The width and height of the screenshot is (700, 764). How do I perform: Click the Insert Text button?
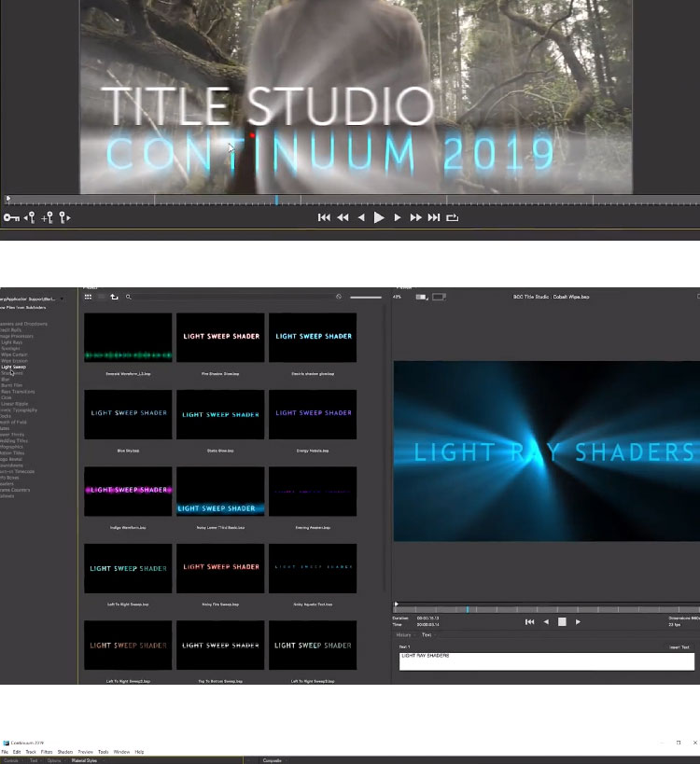pyautogui.click(x=679, y=647)
